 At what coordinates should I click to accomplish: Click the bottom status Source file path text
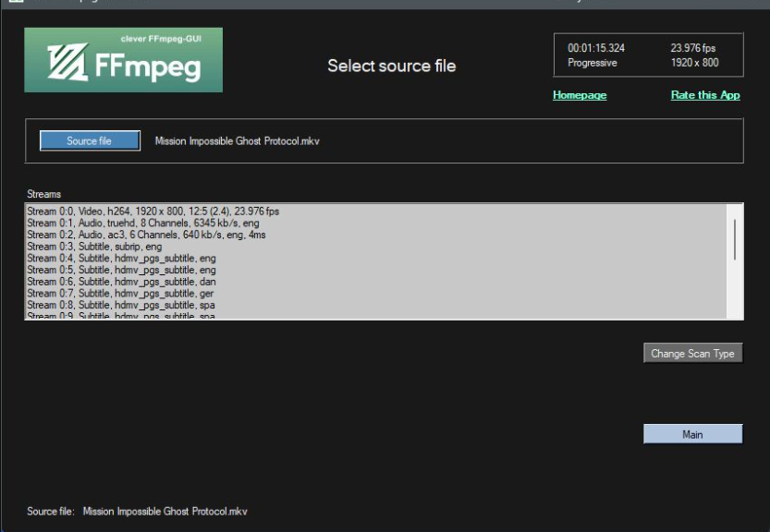point(165,512)
